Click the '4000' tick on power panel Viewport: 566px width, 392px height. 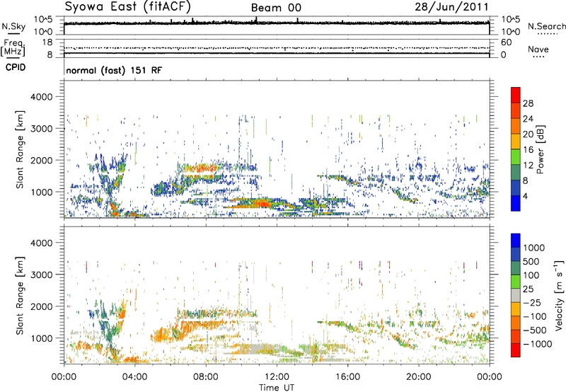coord(41,97)
